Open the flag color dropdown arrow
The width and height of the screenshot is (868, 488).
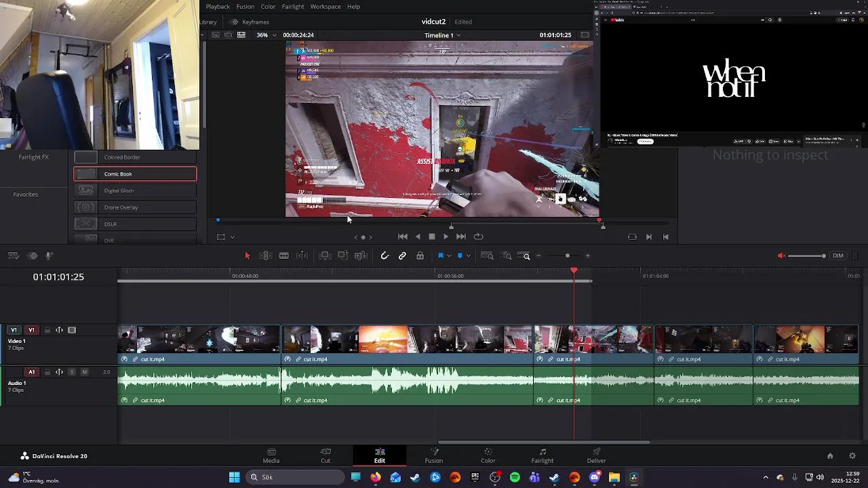(449, 256)
